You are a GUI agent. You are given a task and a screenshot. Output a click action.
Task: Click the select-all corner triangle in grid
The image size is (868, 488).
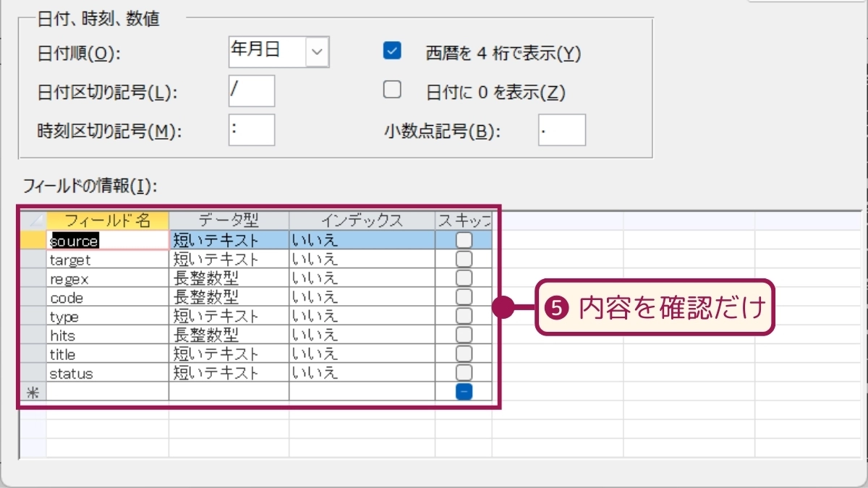click(33, 220)
